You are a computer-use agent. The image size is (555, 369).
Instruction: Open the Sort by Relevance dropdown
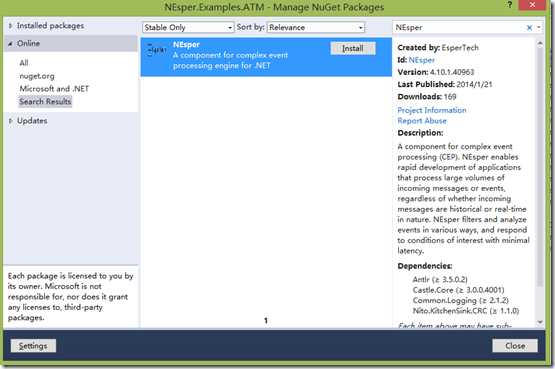click(315, 27)
